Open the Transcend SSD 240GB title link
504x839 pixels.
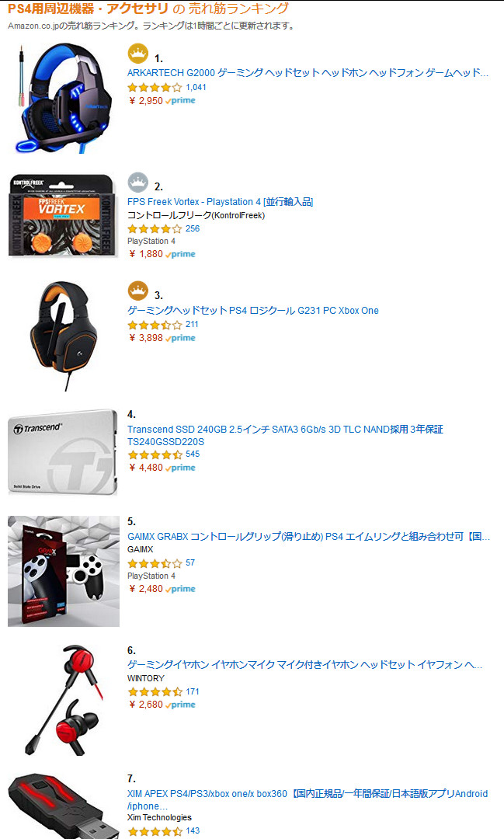click(x=285, y=436)
